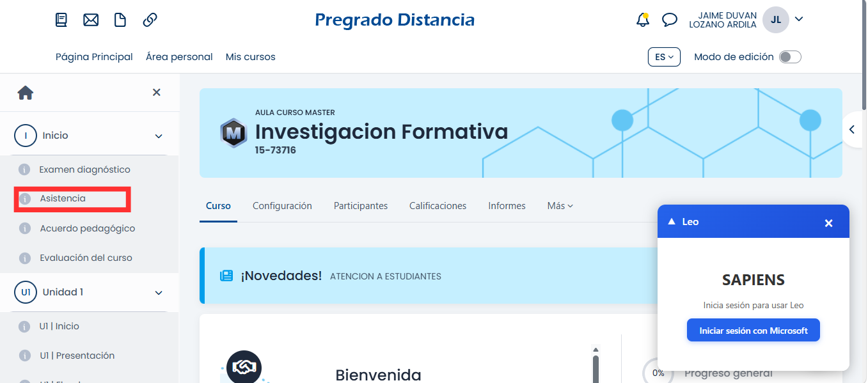Click the JL user avatar
Image resolution: width=868 pixels, height=383 pixels.
776,20
